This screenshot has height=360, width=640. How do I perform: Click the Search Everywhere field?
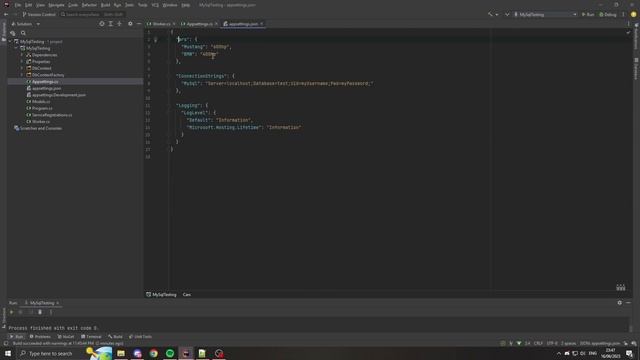coord(92,14)
